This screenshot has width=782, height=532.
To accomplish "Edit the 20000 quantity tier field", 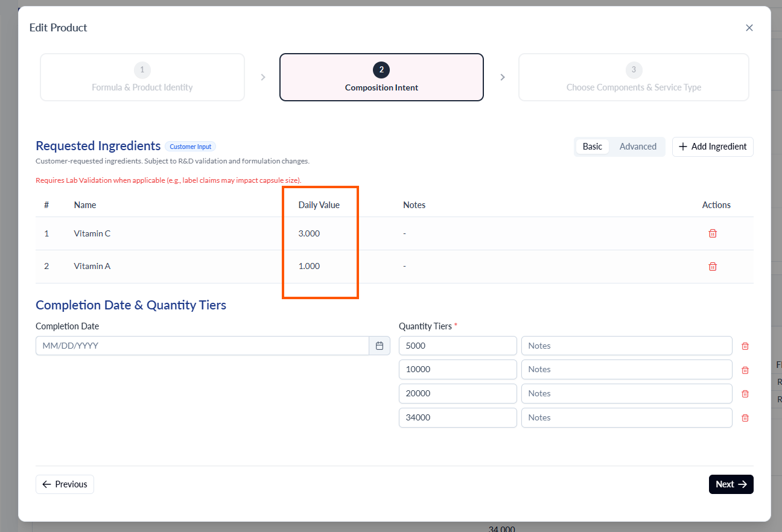I will (458, 393).
